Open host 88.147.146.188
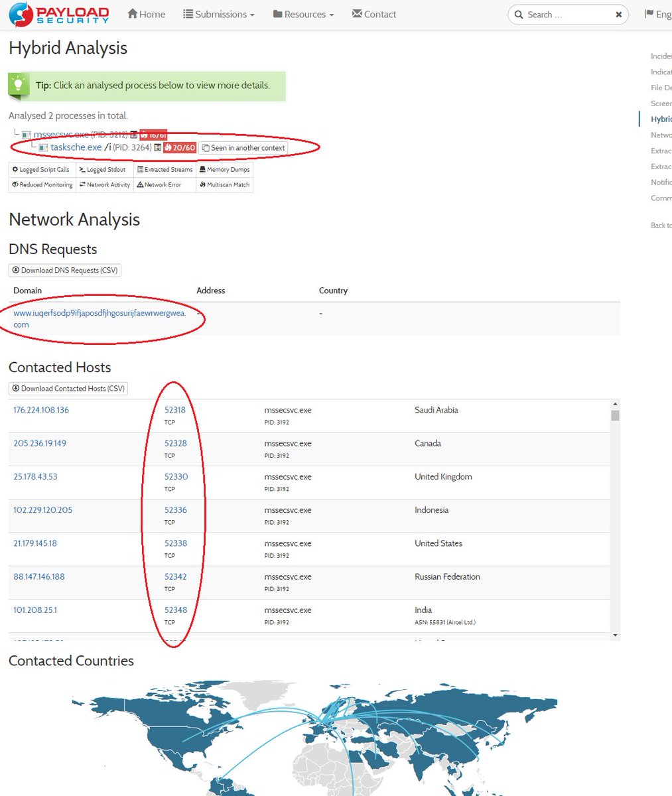The width and height of the screenshot is (672, 796). (x=39, y=576)
